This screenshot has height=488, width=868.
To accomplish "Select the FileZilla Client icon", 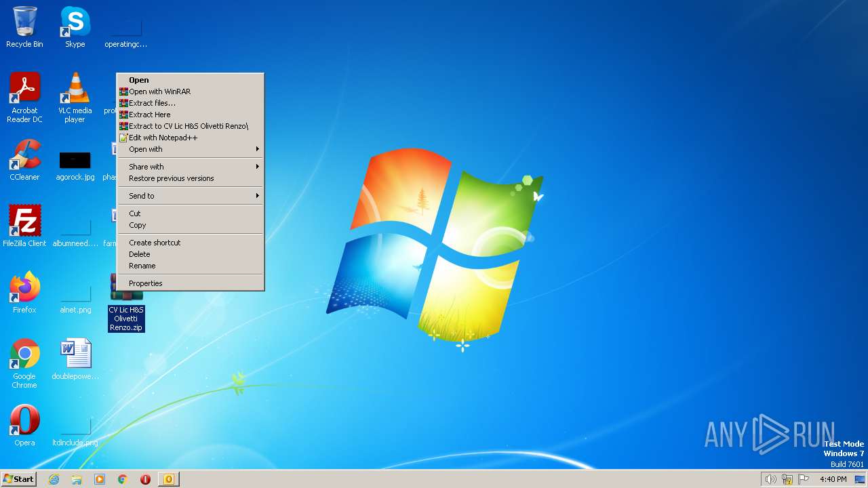I will [24, 226].
